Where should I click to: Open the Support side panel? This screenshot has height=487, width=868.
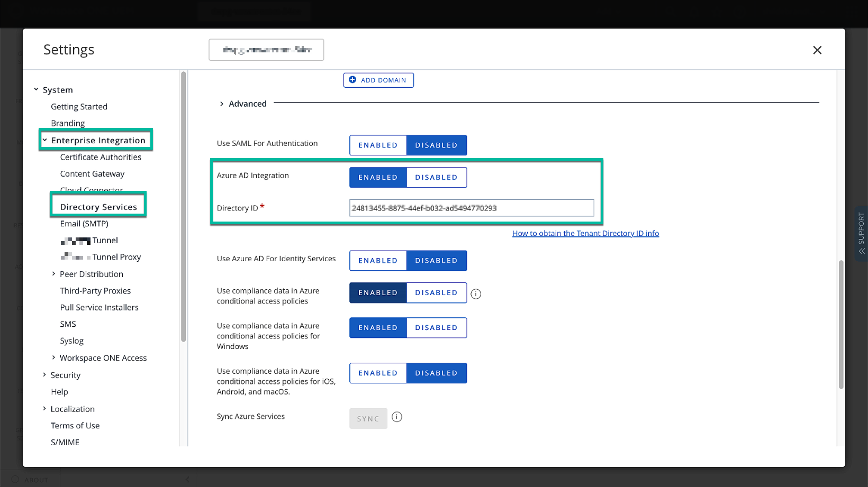click(x=861, y=233)
